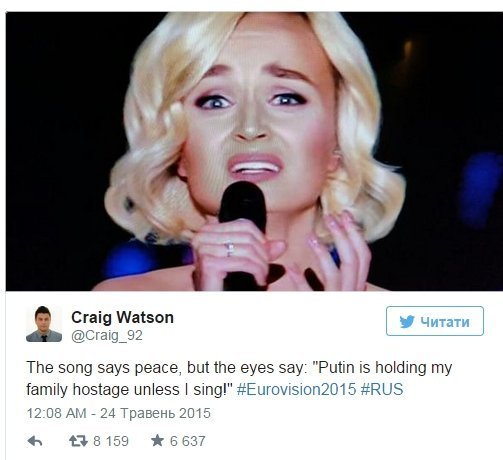503x460 pixels.
Task: Click the 6 637 favorites count
Action: pyautogui.click(x=187, y=441)
